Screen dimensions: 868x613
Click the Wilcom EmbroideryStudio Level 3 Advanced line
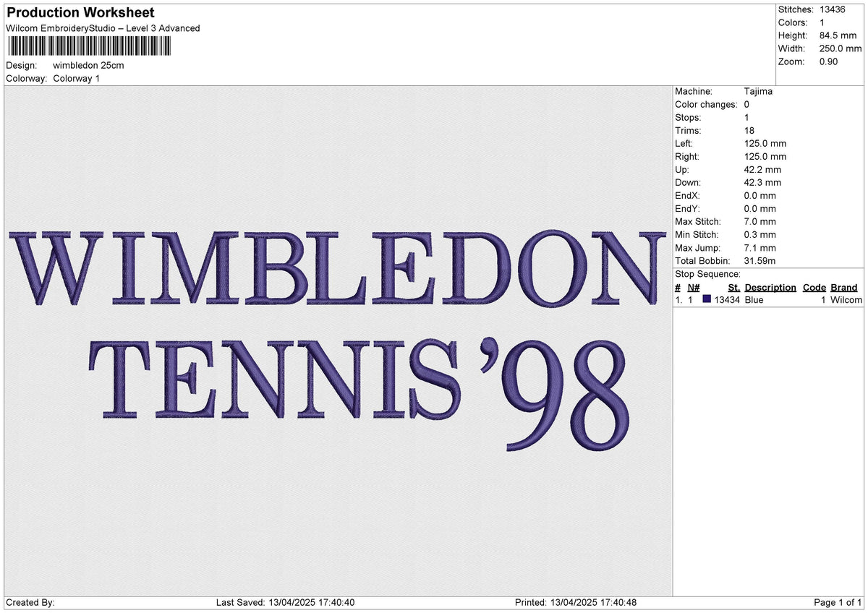(103, 28)
